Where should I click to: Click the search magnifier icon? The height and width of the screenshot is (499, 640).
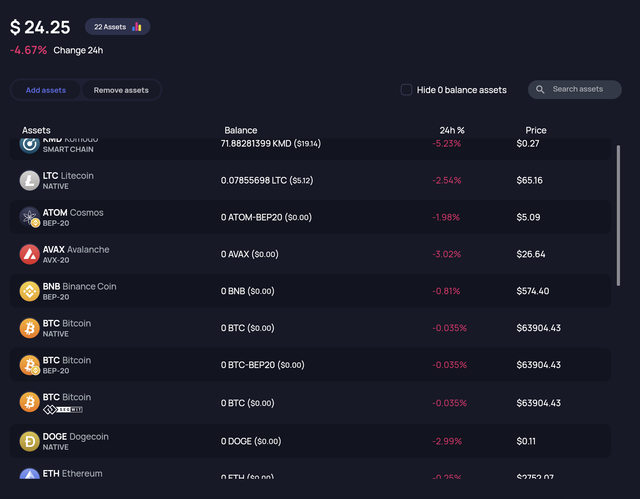point(540,89)
